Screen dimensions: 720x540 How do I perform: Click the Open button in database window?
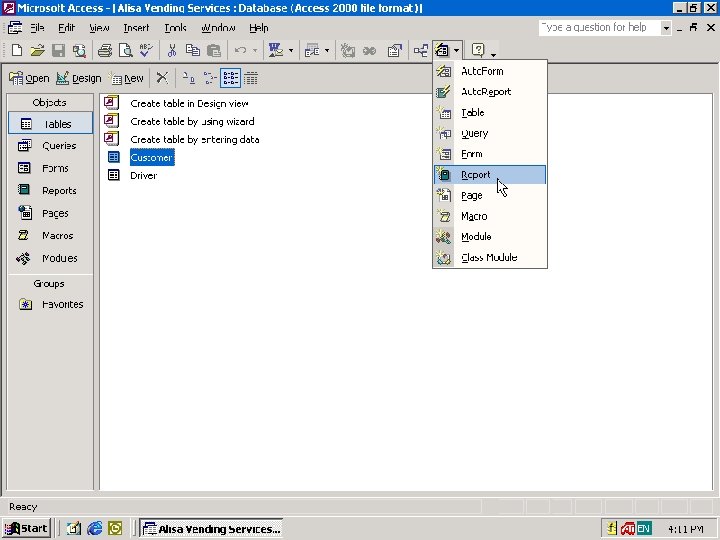29,78
